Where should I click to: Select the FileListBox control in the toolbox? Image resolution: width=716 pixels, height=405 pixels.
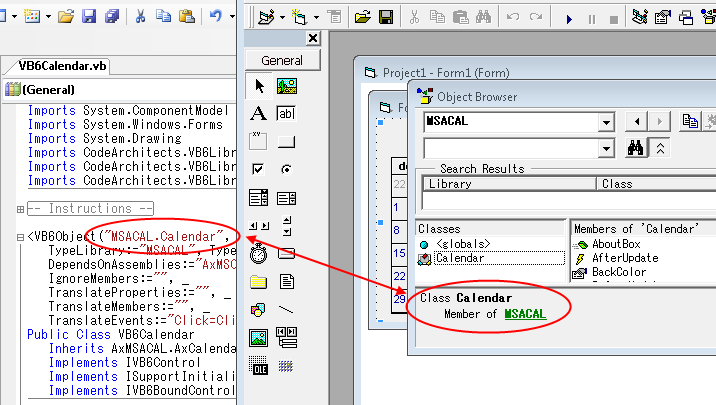coord(287,282)
